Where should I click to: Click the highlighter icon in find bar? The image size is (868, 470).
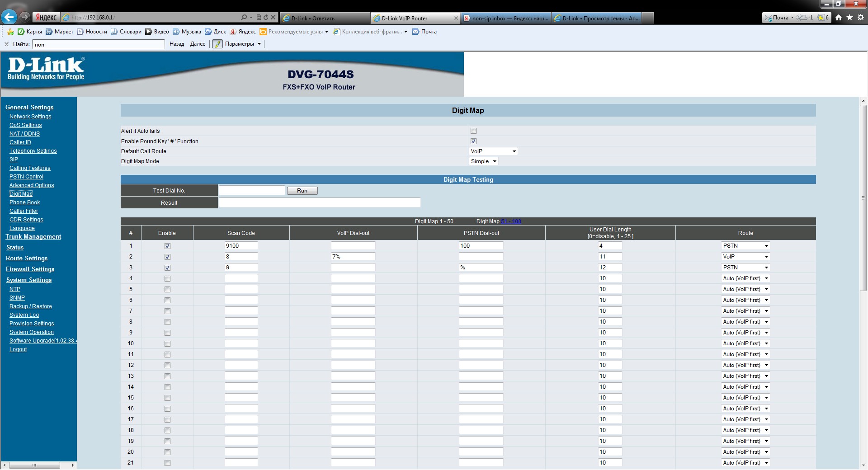click(217, 44)
